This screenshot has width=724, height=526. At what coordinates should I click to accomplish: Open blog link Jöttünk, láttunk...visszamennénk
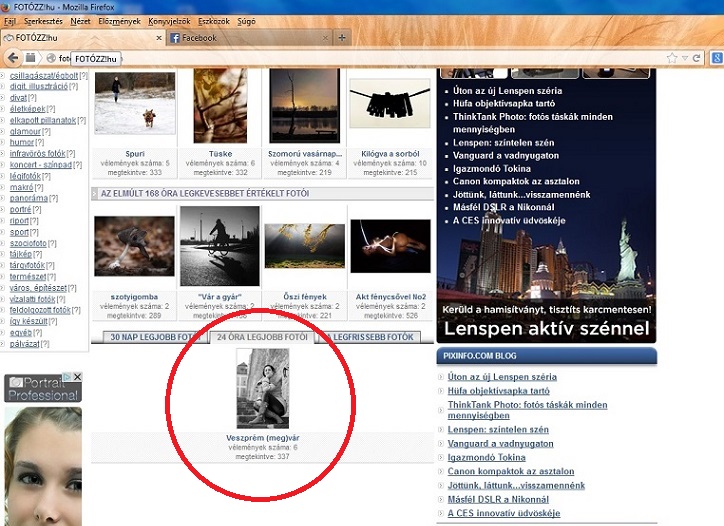click(x=516, y=485)
